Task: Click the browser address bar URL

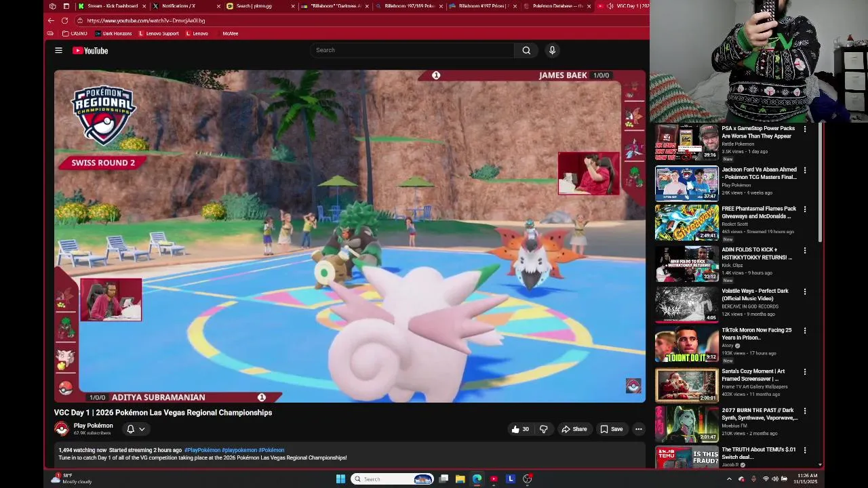Action: point(146,20)
